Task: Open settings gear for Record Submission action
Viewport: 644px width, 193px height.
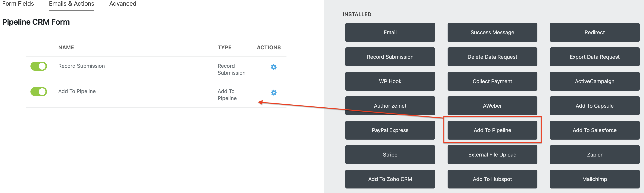Action: point(274,67)
